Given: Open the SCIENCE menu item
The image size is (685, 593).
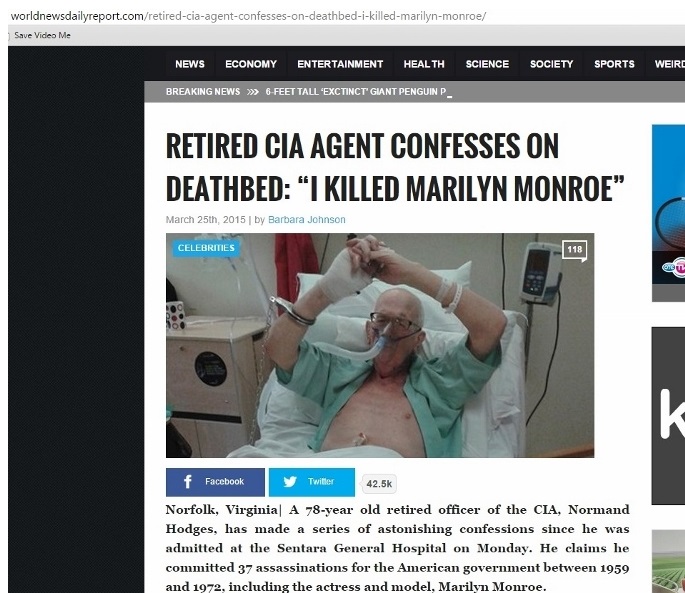Looking at the screenshot, I should point(487,64).
